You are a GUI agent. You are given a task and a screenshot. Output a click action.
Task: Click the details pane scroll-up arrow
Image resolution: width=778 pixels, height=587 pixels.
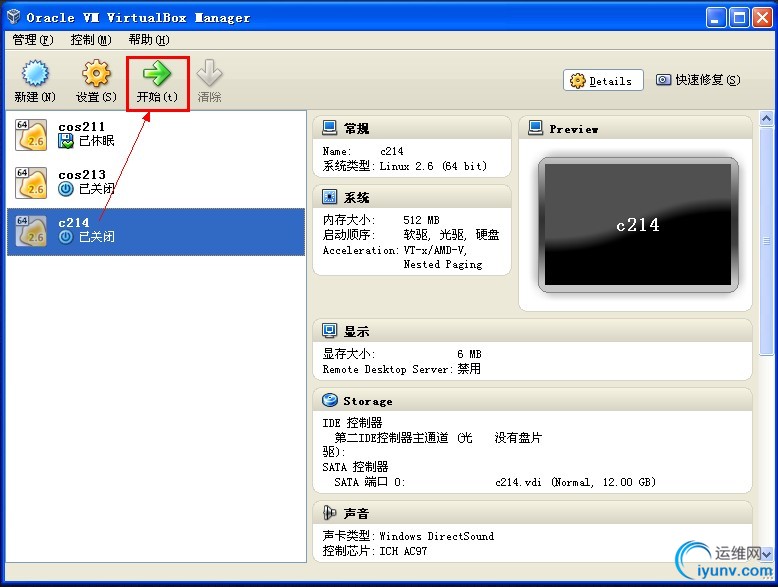point(766,119)
